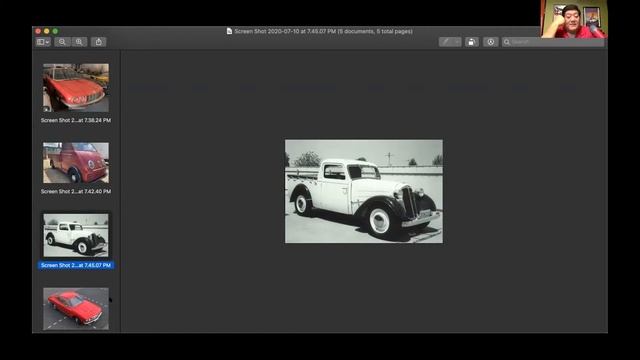Click label 'Screen Shot 2...at 7.38.24 PM'
Image resolution: width=640 pixels, height=360 pixels.
click(x=76, y=120)
